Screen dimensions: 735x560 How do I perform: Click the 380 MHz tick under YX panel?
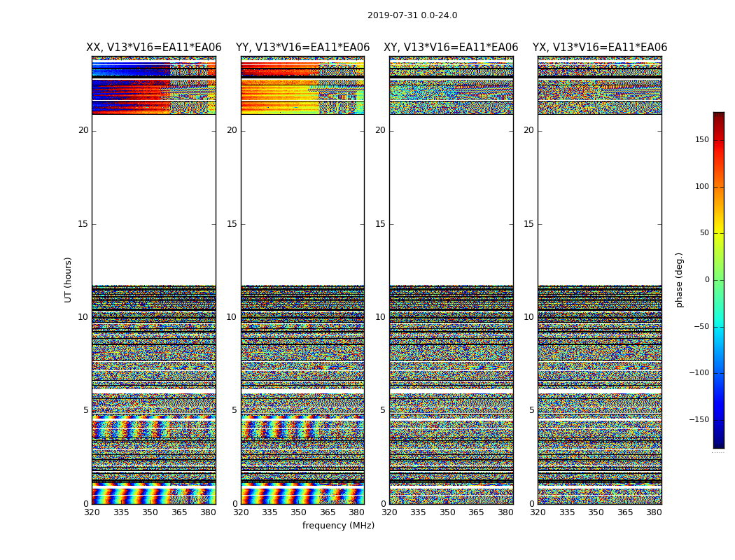(654, 512)
